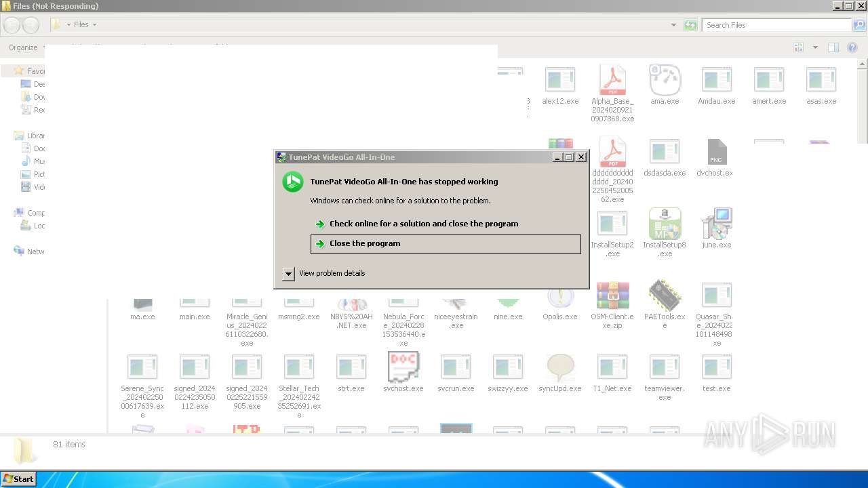
Task: Change the view with the view icon button
Action: pos(799,47)
